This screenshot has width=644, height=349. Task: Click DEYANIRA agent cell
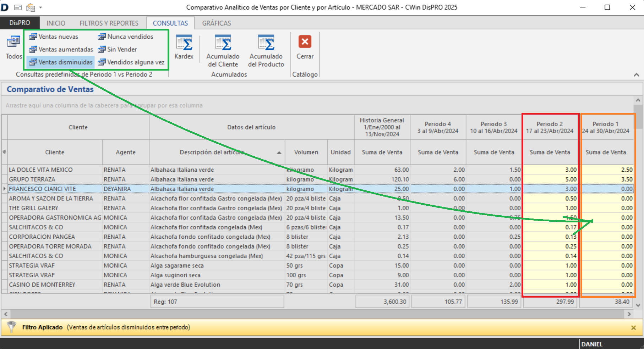click(126, 189)
